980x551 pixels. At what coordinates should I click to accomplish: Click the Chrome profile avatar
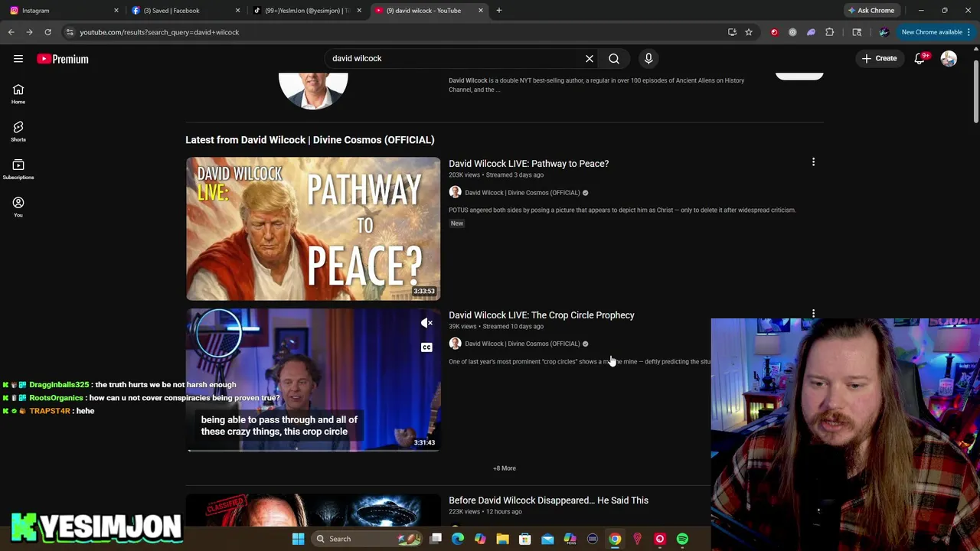pyautogui.click(x=884, y=32)
